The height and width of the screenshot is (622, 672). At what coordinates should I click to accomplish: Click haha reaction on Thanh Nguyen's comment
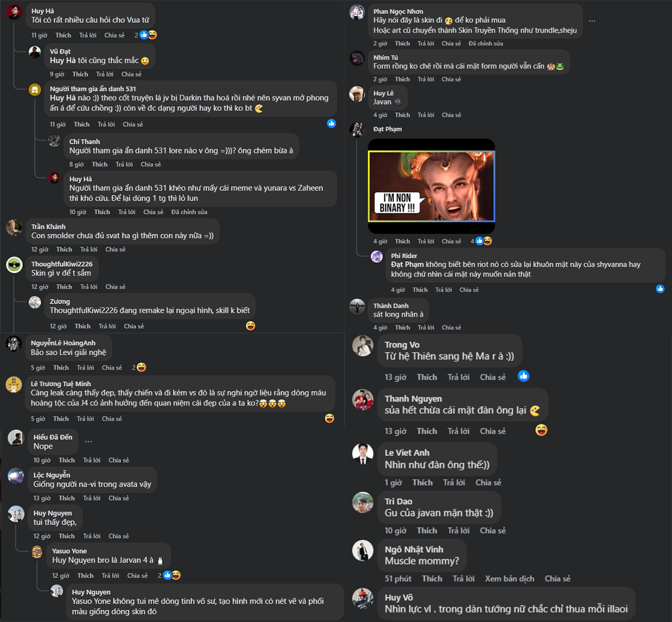[541, 430]
